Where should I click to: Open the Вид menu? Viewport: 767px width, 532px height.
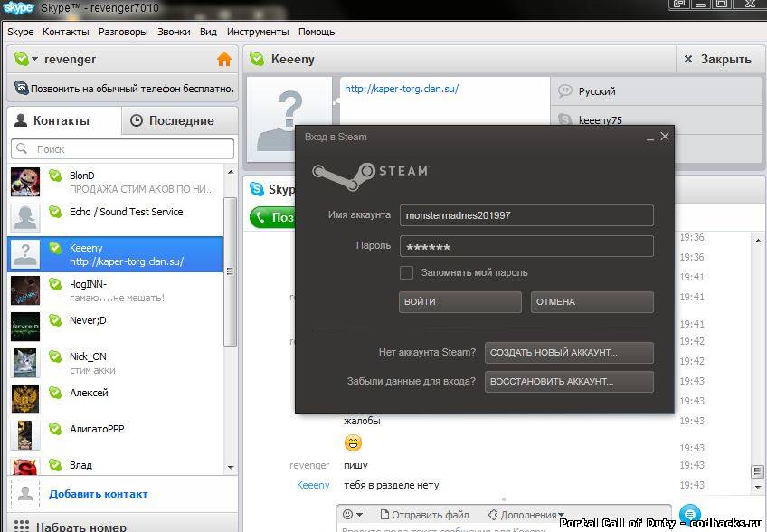pyautogui.click(x=208, y=32)
